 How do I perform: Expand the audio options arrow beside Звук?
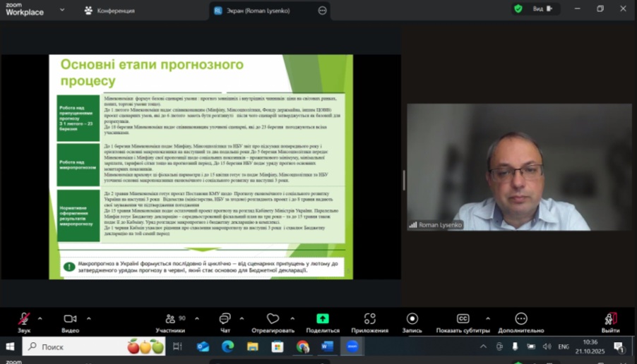coord(40,318)
